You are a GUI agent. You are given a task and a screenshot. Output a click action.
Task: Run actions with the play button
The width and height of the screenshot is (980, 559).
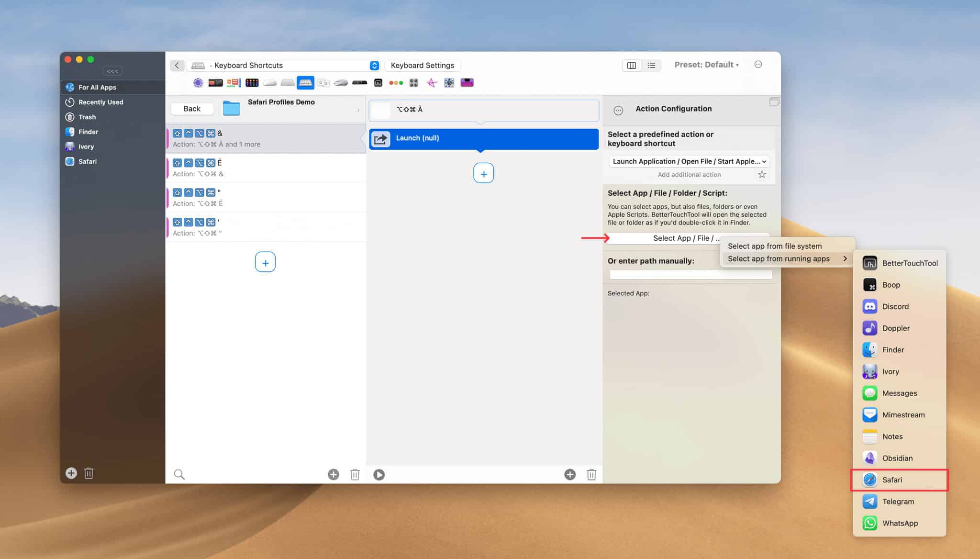pos(379,474)
